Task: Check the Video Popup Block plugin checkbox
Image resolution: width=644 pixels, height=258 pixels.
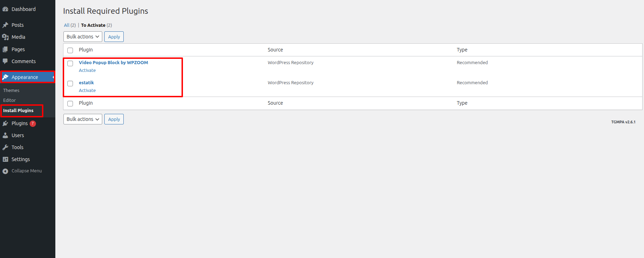Action: click(x=70, y=63)
